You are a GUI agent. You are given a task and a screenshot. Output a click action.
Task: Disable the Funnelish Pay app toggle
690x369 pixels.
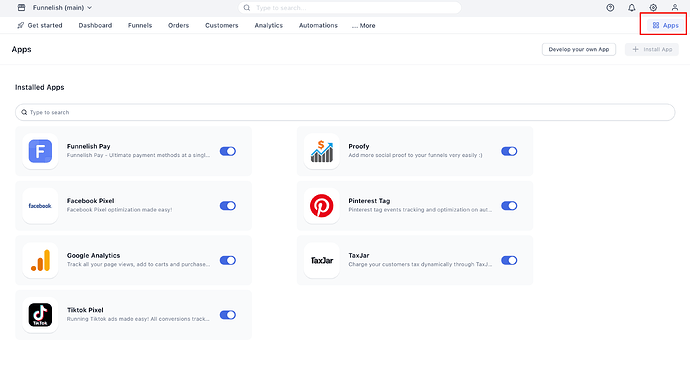tap(228, 151)
